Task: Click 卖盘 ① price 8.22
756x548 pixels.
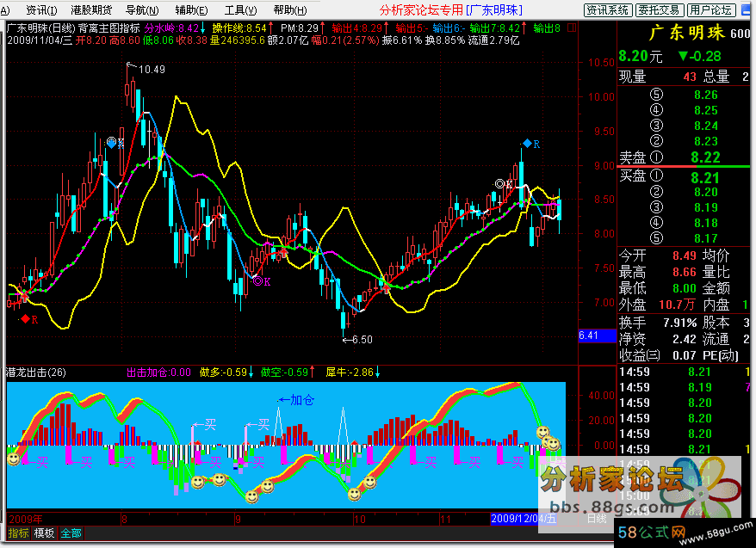Action: (705, 157)
